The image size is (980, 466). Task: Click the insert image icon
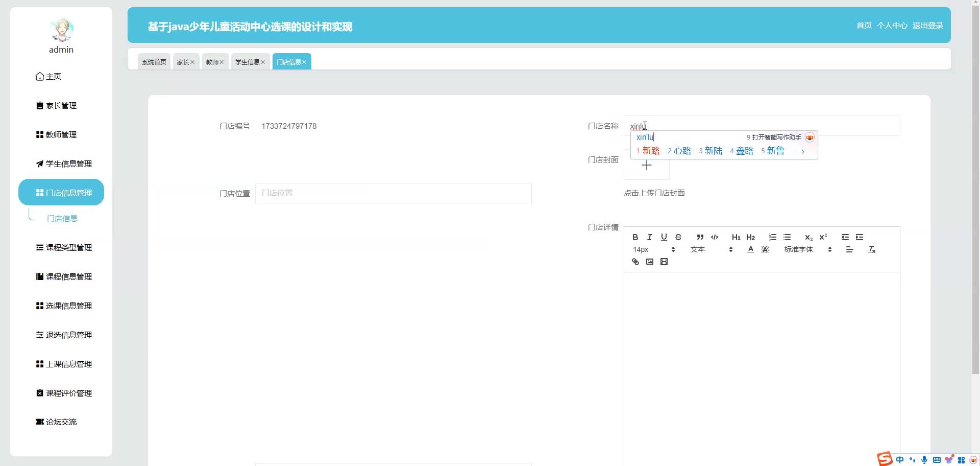click(649, 262)
